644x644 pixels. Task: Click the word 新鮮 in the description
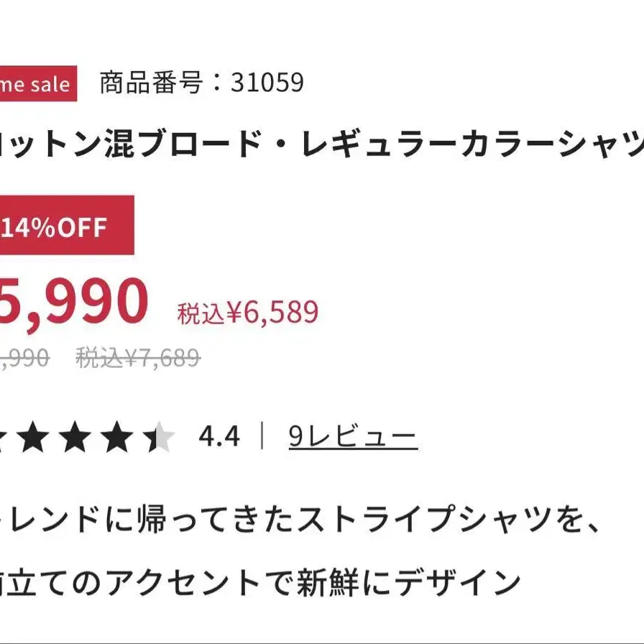tap(328, 582)
